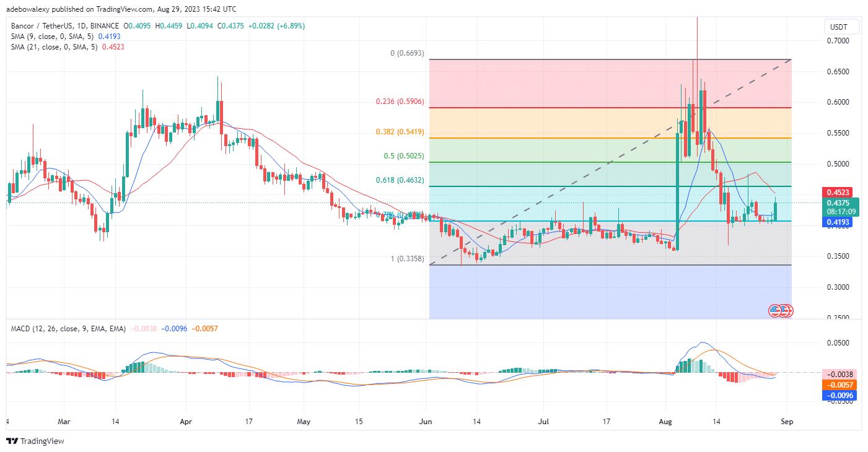Open the frontmost US economic event flag
Viewport: 868px width, 452px height.
[x=776, y=311]
